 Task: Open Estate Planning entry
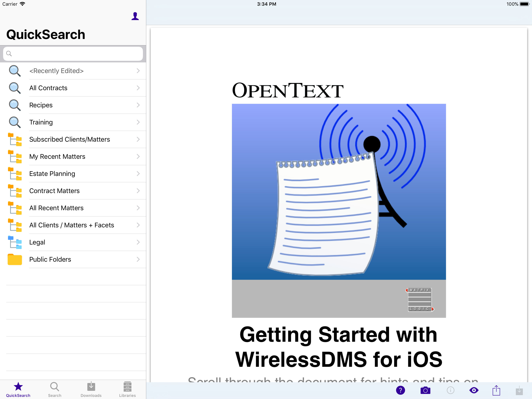click(x=73, y=174)
